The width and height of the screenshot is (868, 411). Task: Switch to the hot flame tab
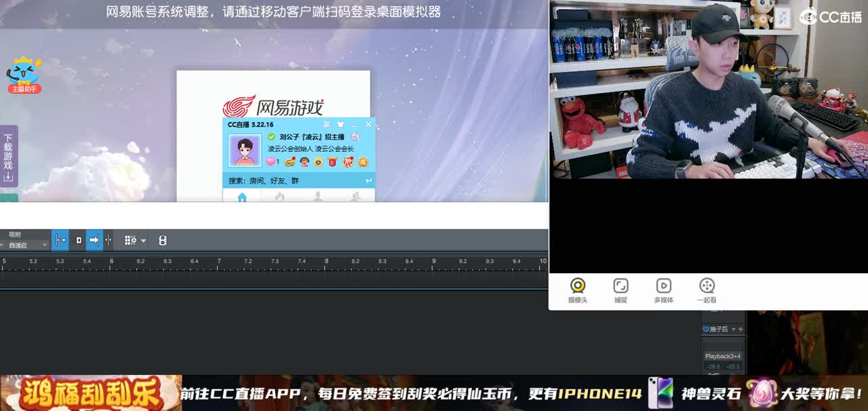(279, 197)
